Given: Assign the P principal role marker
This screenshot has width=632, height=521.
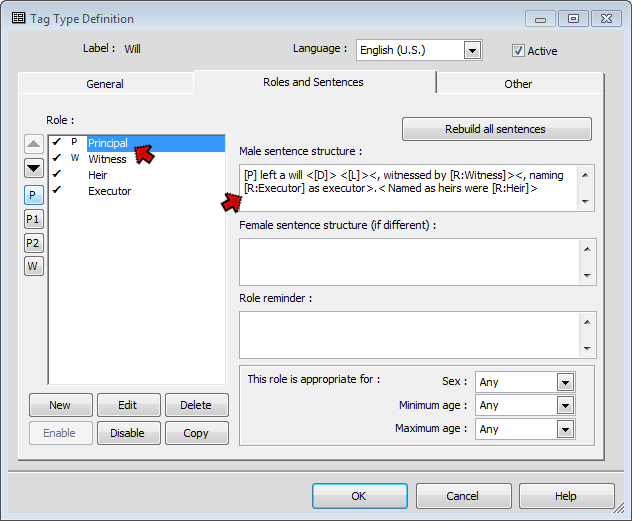Looking at the screenshot, I should [x=33, y=195].
